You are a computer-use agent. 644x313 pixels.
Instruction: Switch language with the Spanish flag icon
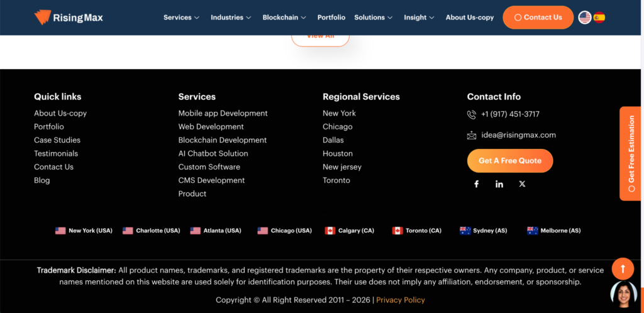pyautogui.click(x=599, y=18)
